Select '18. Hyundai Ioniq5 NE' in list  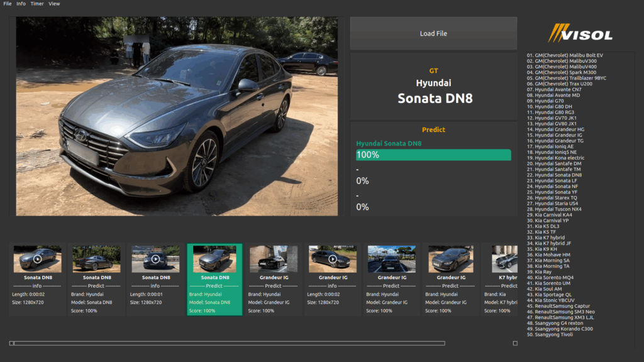[x=552, y=152]
